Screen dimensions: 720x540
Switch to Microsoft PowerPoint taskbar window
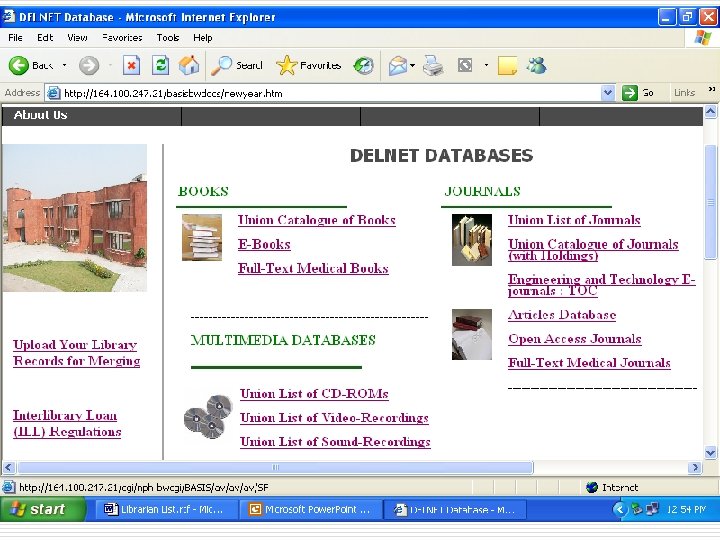coord(312,509)
